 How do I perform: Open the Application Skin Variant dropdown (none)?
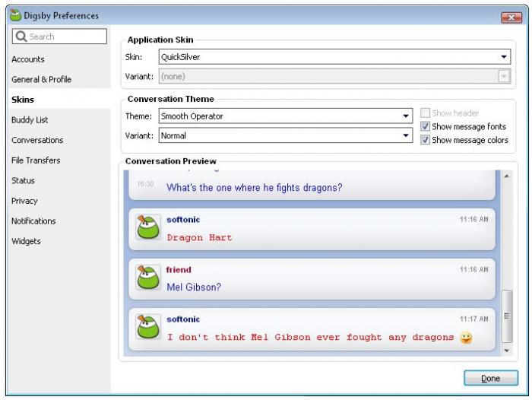pyautogui.click(x=334, y=76)
